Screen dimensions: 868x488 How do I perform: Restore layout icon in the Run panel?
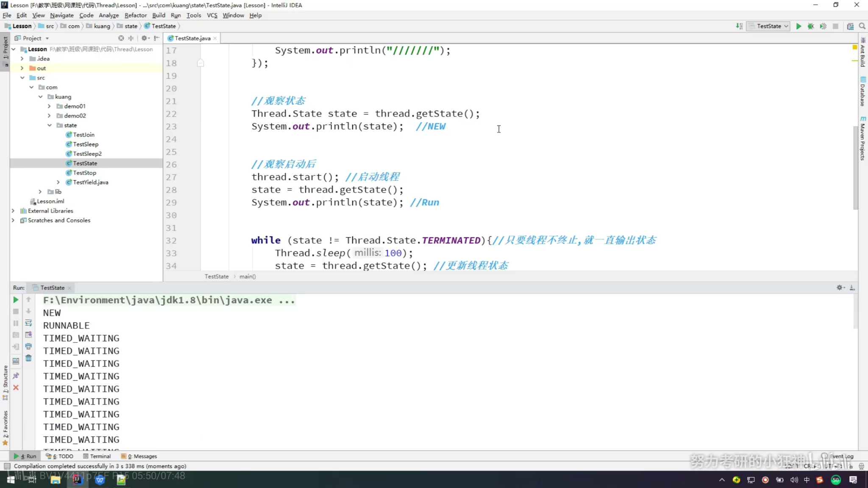16,361
